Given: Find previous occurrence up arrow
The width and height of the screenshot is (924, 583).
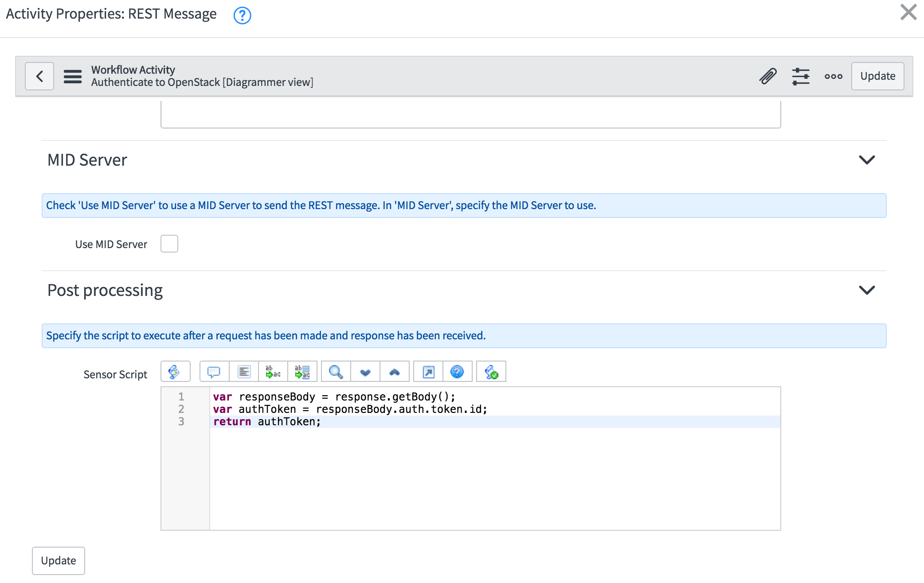Looking at the screenshot, I should (x=395, y=372).
